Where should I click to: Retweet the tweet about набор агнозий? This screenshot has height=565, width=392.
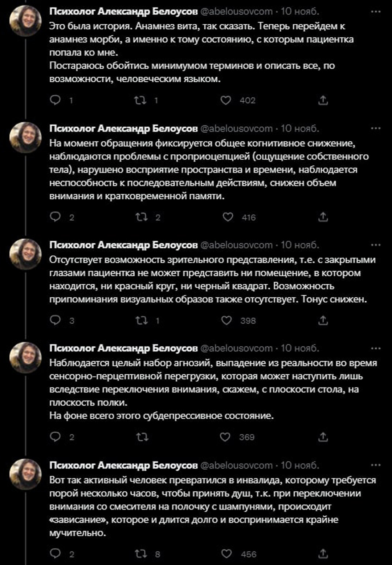[142, 437]
